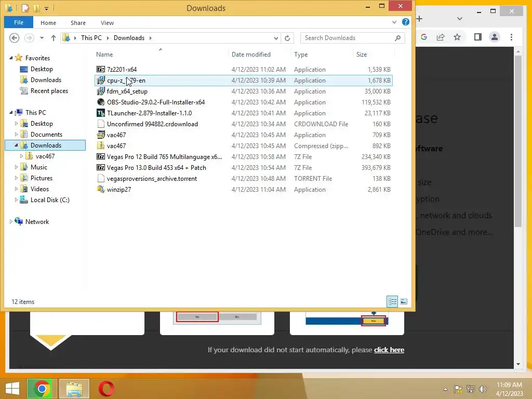Click the OBS-Studio installer file icon
The width and height of the screenshot is (532, 399).
(x=101, y=102)
